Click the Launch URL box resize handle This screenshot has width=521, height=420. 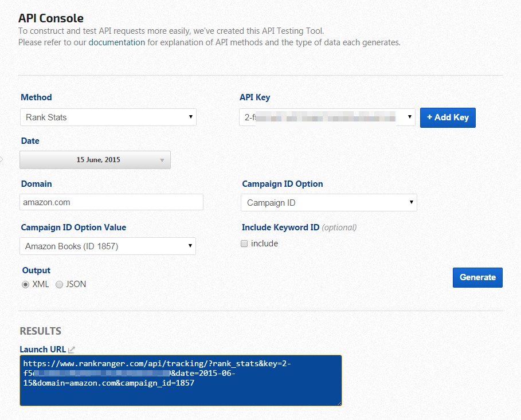(x=338, y=402)
